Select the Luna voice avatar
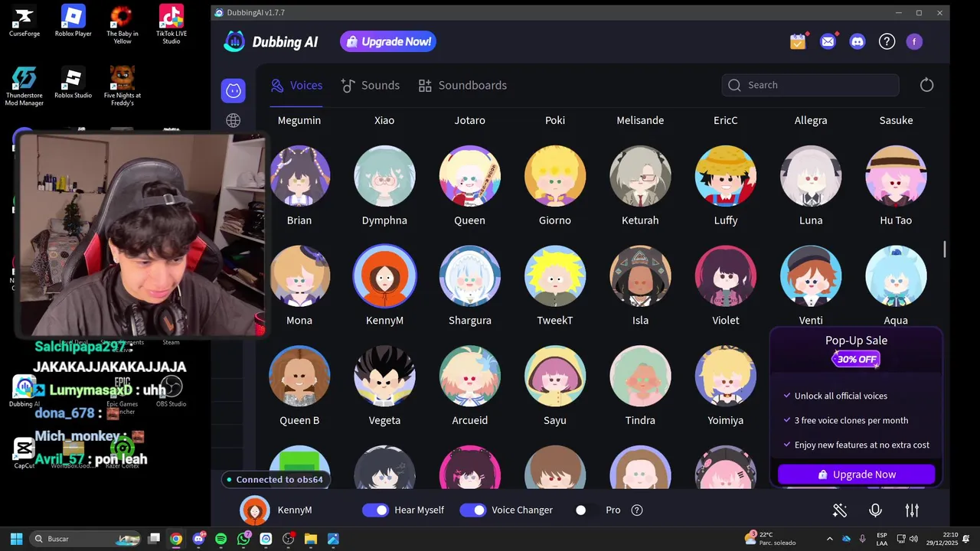The image size is (980, 551). [x=811, y=176]
